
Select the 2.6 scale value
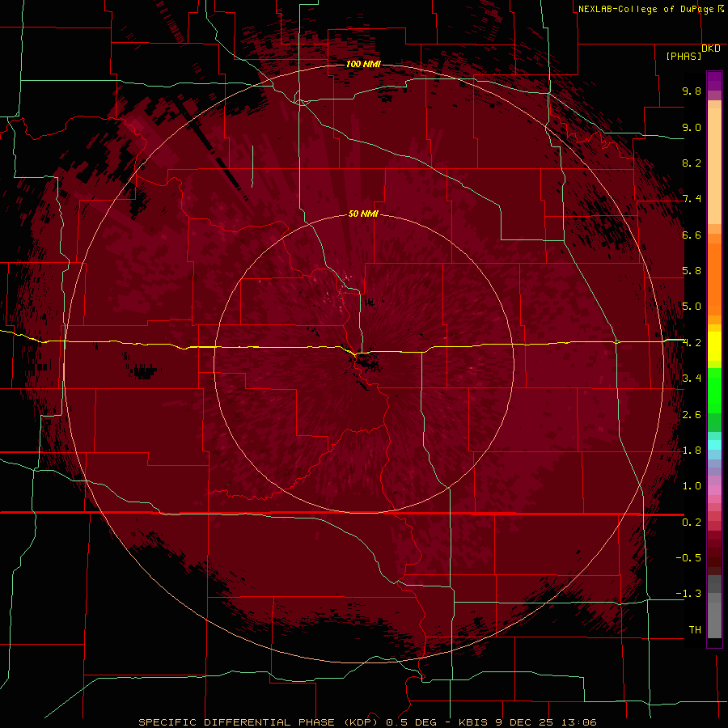[x=692, y=415]
